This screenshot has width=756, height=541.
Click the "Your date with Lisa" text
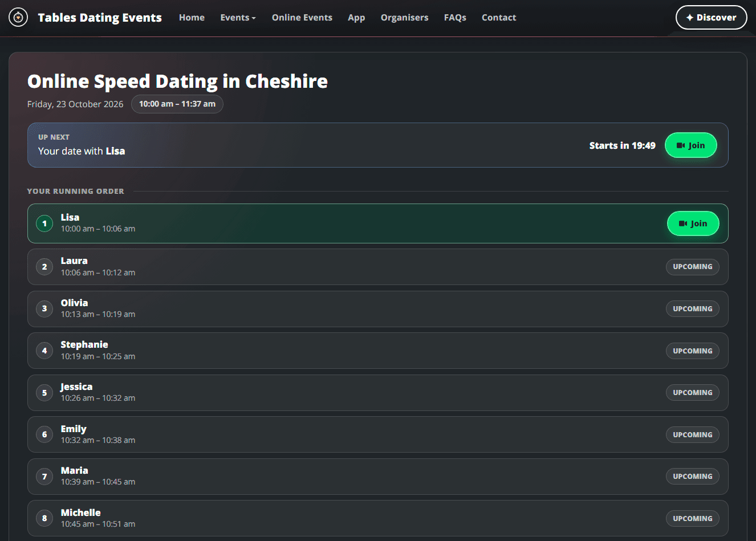pos(82,151)
